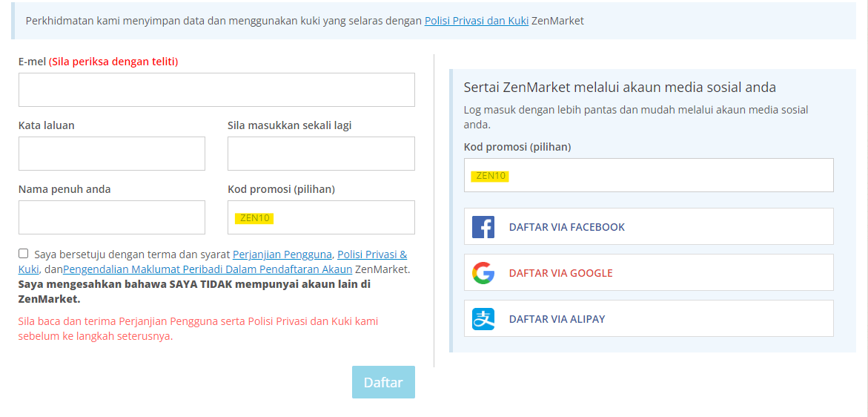The image size is (868, 417).
Task: Click the left form's Kod promosi field
Action: (321, 217)
